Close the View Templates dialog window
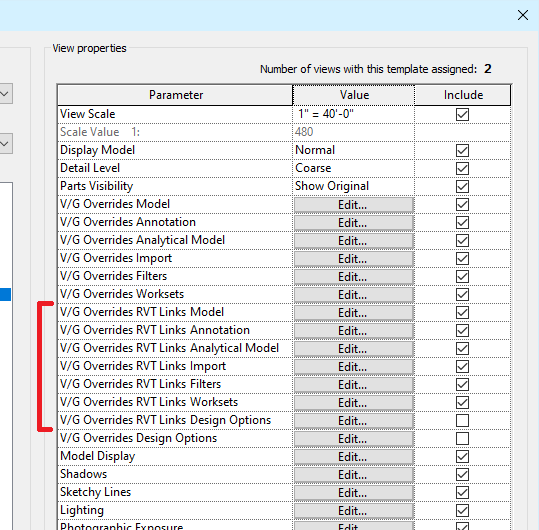This screenshot has width=539, height=530. click(522, 15)
